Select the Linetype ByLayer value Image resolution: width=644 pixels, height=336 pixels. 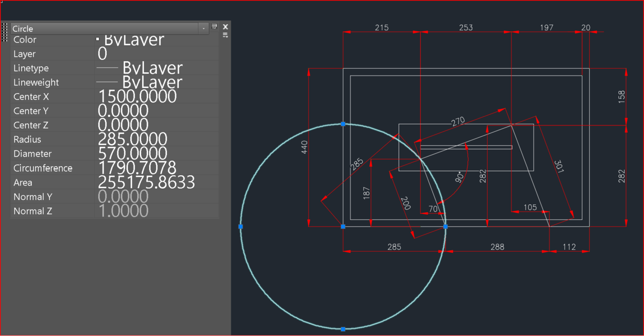pos(152,68)
